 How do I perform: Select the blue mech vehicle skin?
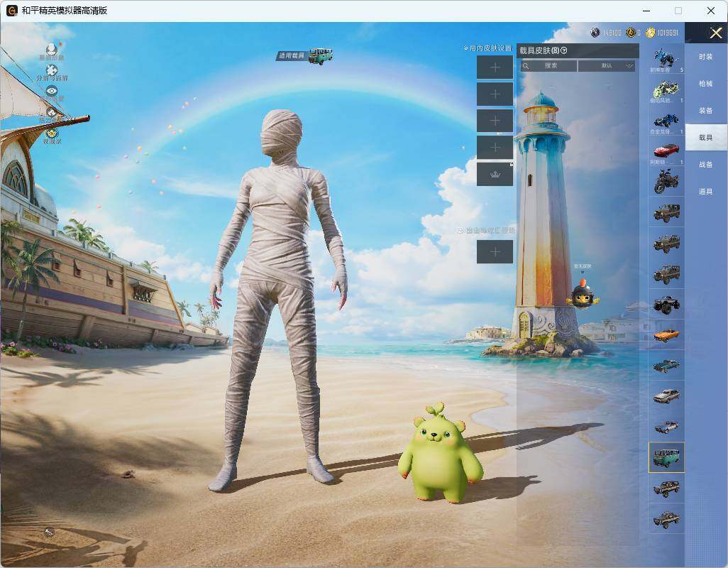point(666,59)
